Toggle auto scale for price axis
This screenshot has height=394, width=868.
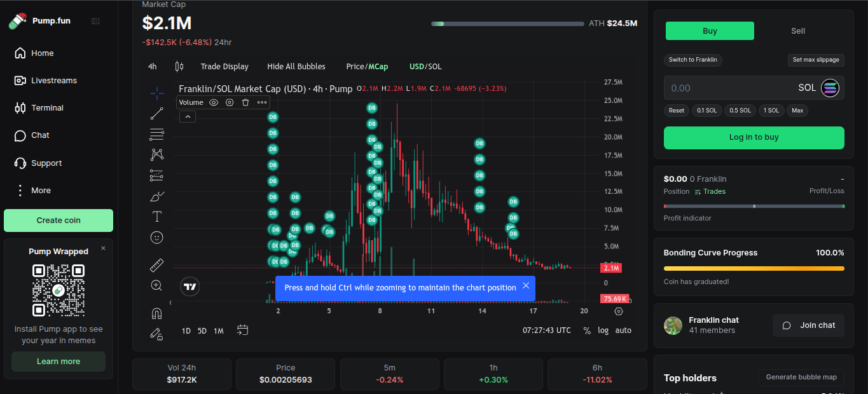point(623,330)
